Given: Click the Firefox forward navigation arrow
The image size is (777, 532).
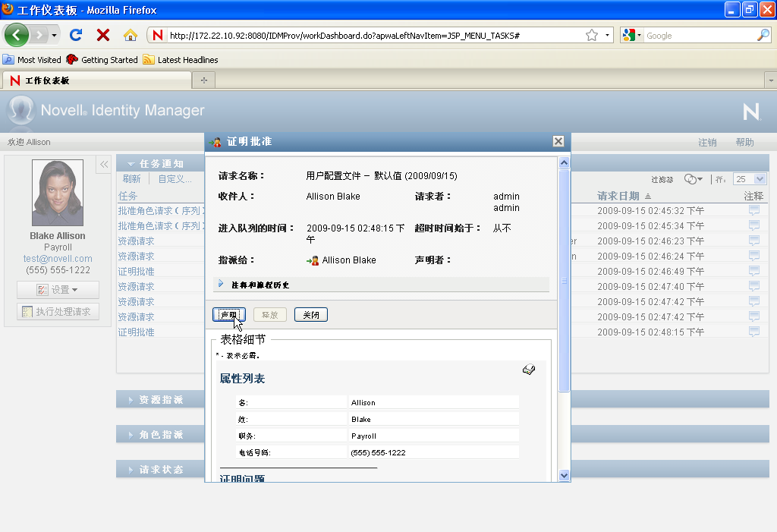Looking at the screenshot, I should (39, 35).
